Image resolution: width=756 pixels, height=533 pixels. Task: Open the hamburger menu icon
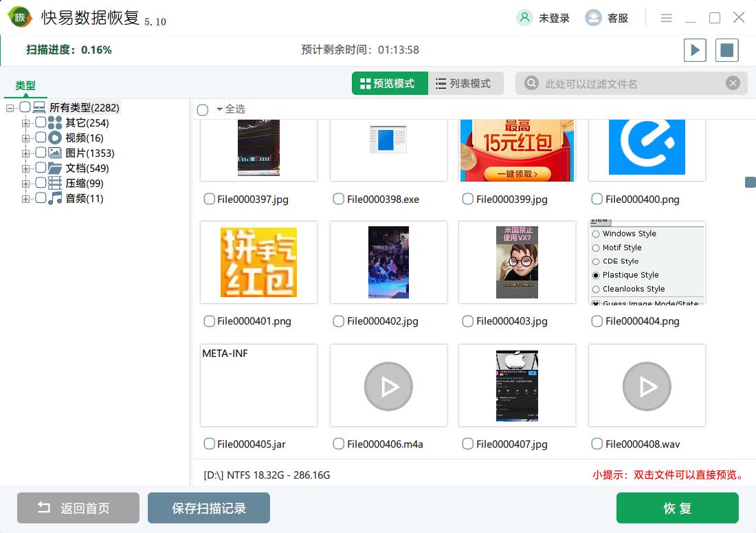667,18
